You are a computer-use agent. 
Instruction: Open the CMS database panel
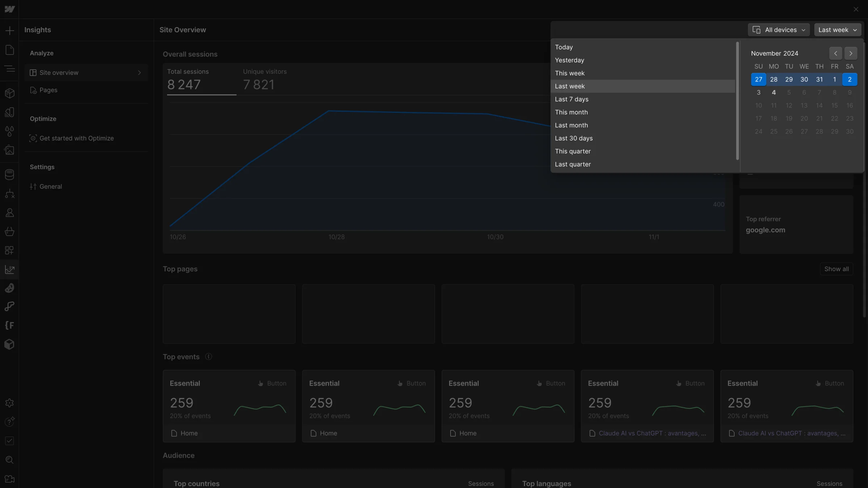tap(9, 175)
